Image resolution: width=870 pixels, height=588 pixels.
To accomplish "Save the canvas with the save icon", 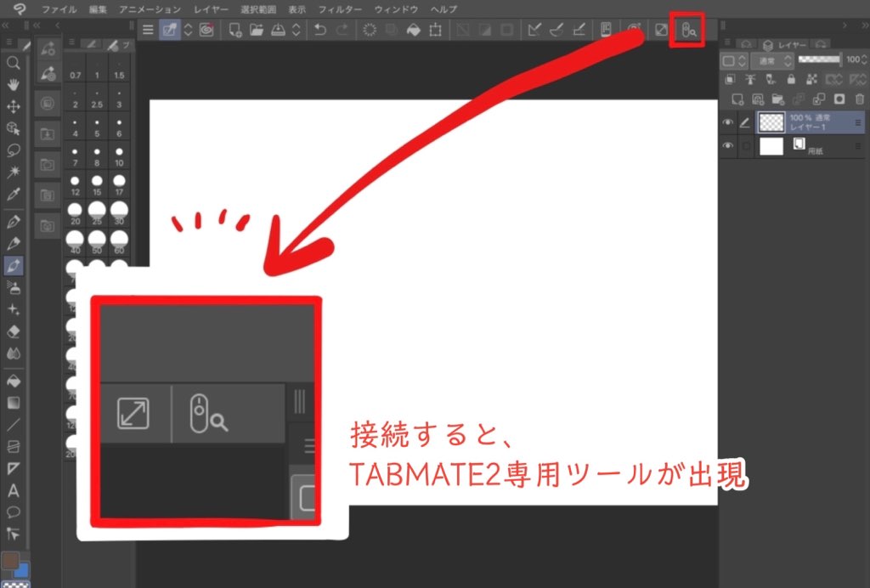I will click(x=278, y=30).
